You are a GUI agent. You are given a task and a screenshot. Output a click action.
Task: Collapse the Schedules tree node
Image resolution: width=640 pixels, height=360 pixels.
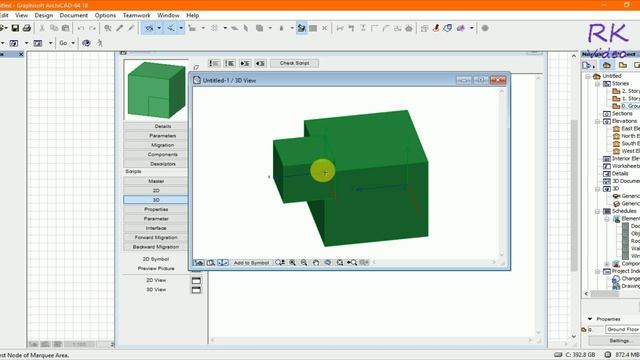click(x=598, y=211)
